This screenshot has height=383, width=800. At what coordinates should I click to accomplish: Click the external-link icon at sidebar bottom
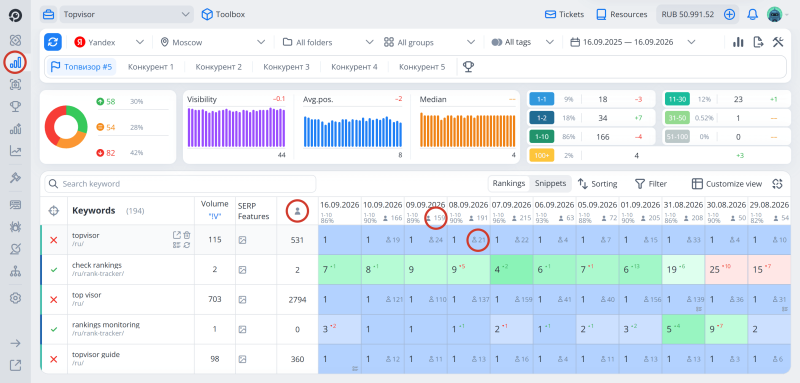click(15, 365)
